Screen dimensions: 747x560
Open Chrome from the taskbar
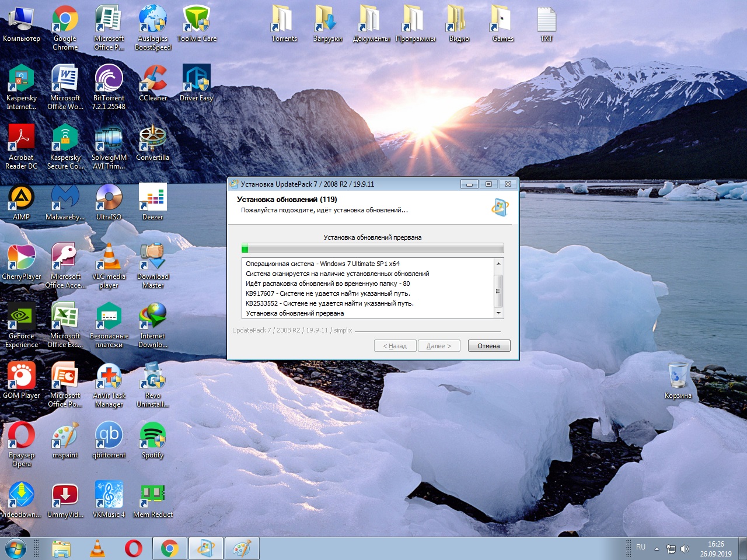pos(170,549)
